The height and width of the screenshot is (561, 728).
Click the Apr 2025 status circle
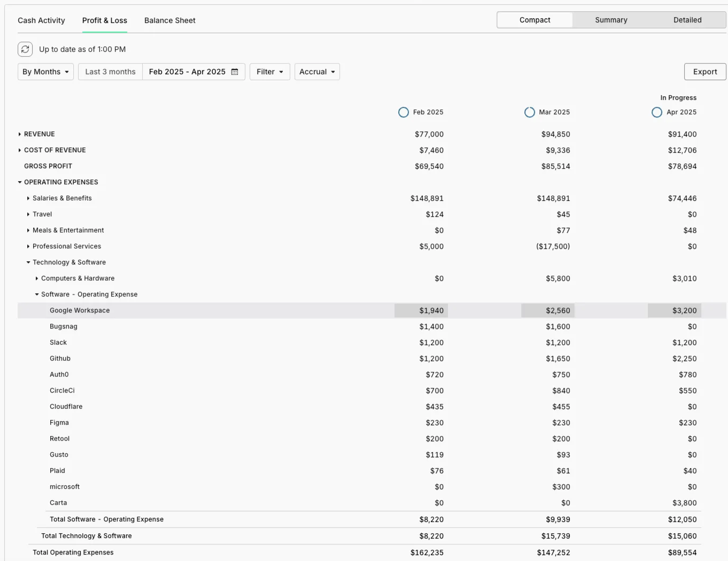657,112
